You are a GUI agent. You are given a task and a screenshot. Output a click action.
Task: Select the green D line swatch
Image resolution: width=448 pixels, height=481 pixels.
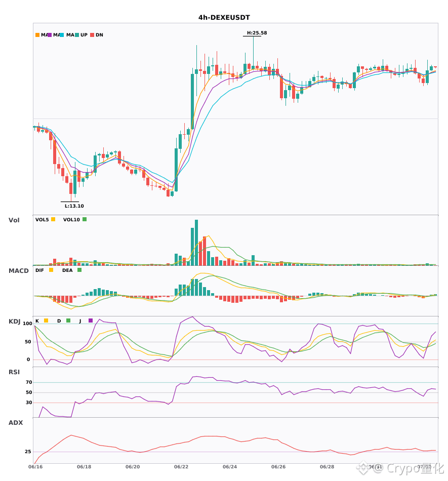68,320
